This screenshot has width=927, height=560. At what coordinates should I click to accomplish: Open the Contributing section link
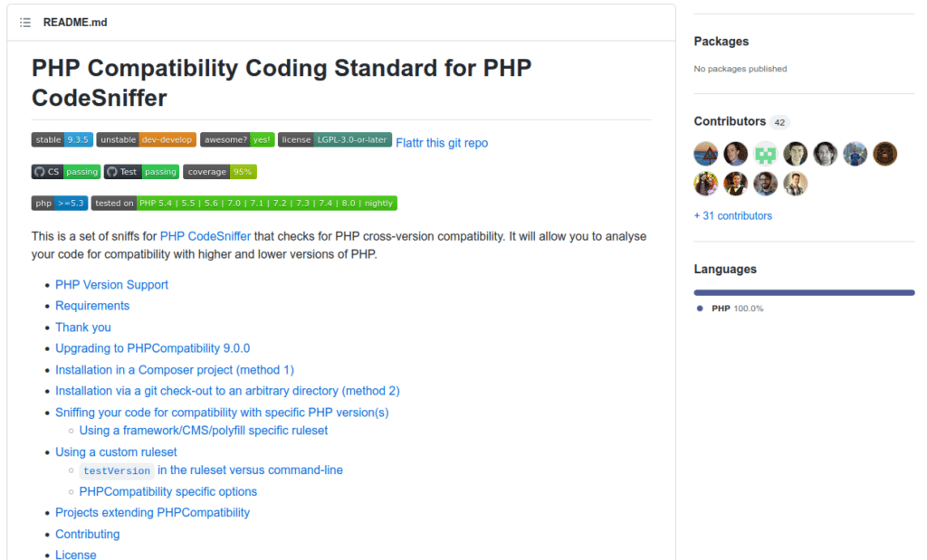point(87,534)
